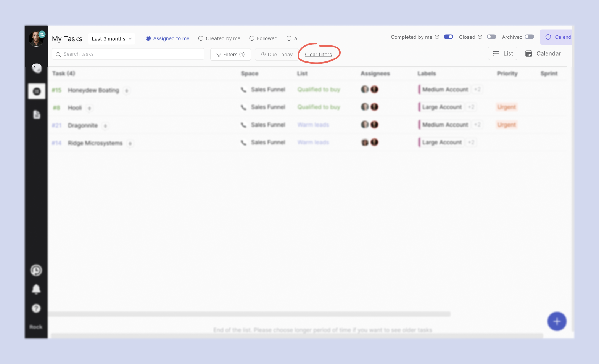The image size is (599, 364).
Task: Click the blue plus add task button
Action: click(x=557, y=321)
